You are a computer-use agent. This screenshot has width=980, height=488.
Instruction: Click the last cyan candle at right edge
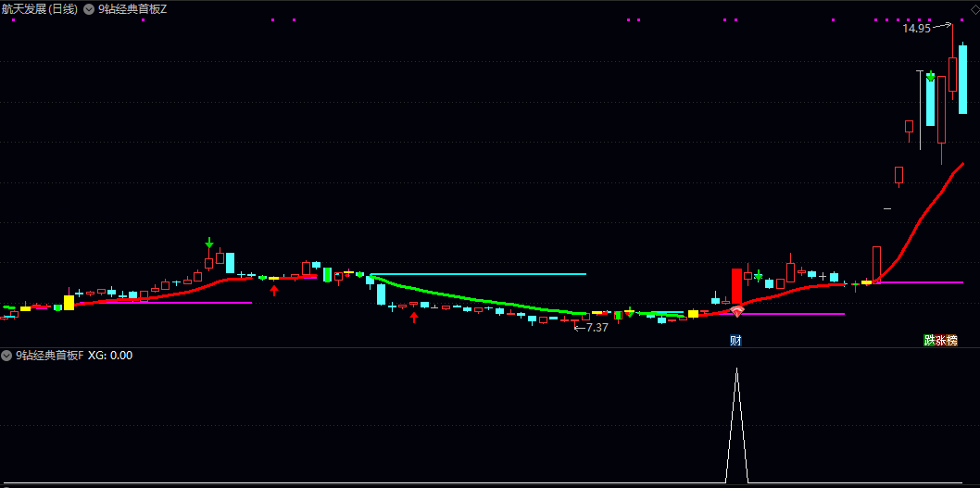click(963, 80)
